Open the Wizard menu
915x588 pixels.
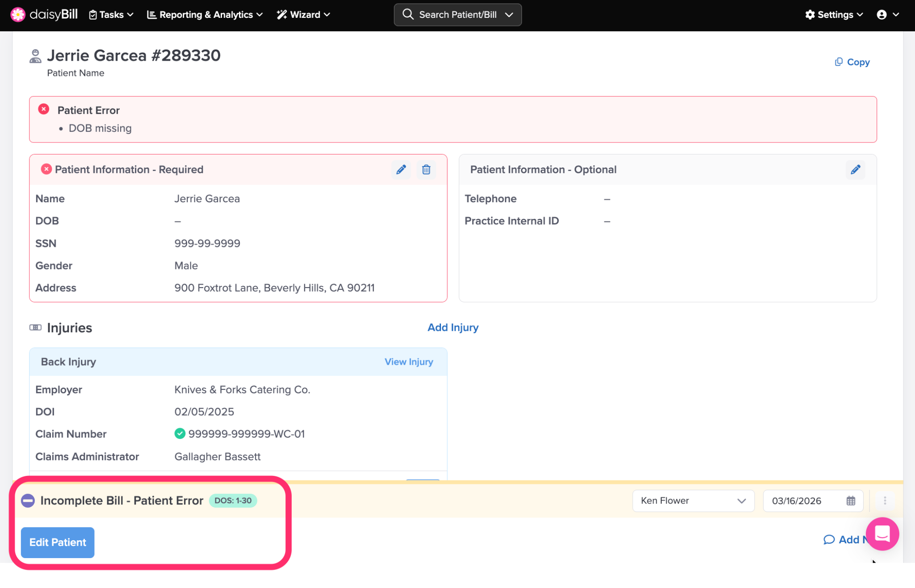click(x=303, y=15)
